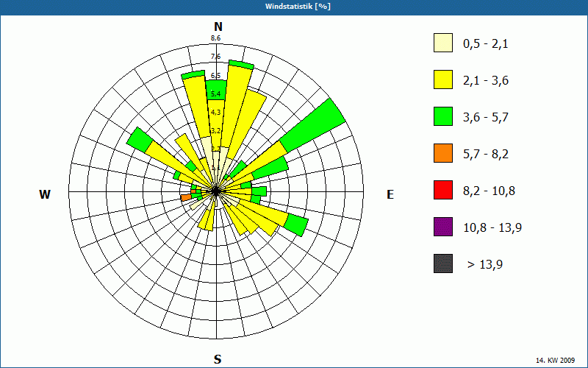Click the dark gray > 13,9 legend swatch

pos(443,263)
